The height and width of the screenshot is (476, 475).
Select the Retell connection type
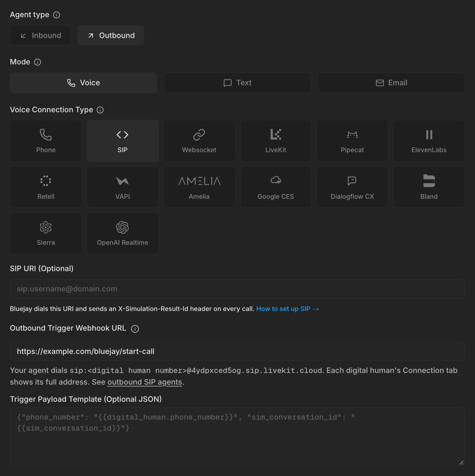point(46,187)
